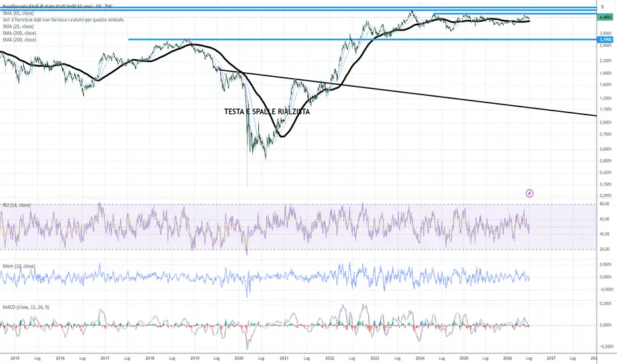Click the 40,00 RSI scale label
The image size is (617, 364).
pyautogui.click(x=605, y=234)
